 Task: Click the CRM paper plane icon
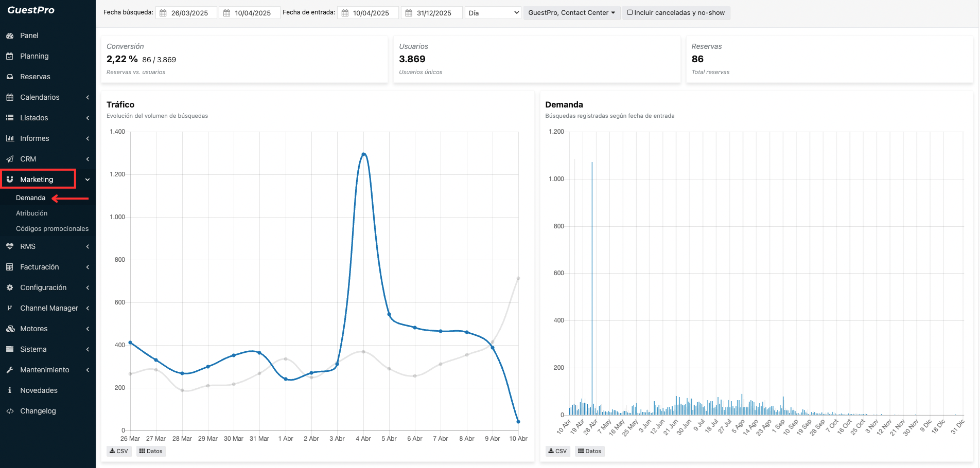click(x=10, y=159)
